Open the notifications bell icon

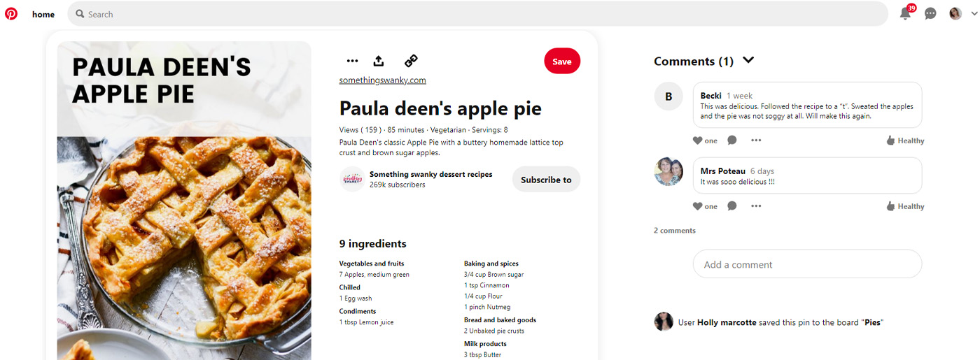coord(905,14)
